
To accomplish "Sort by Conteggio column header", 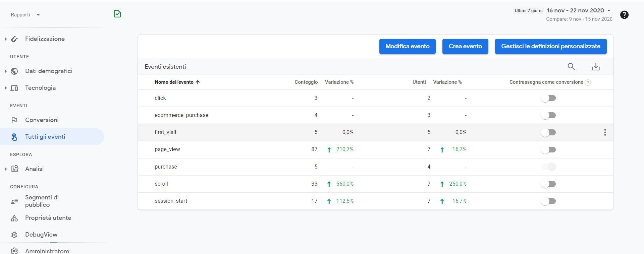I will [x=306, y=82].
